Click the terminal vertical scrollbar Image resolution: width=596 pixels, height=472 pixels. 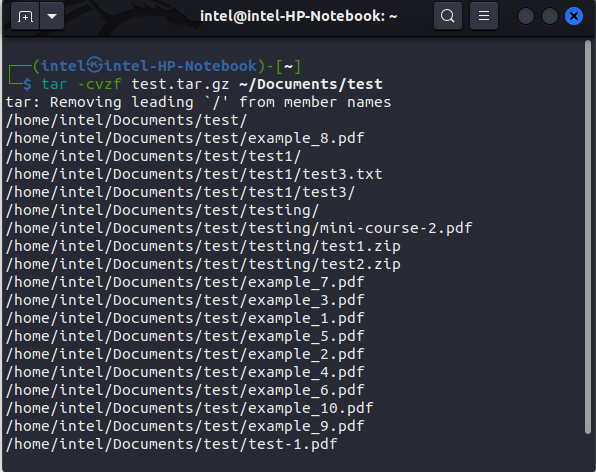[x=588, y=236]
